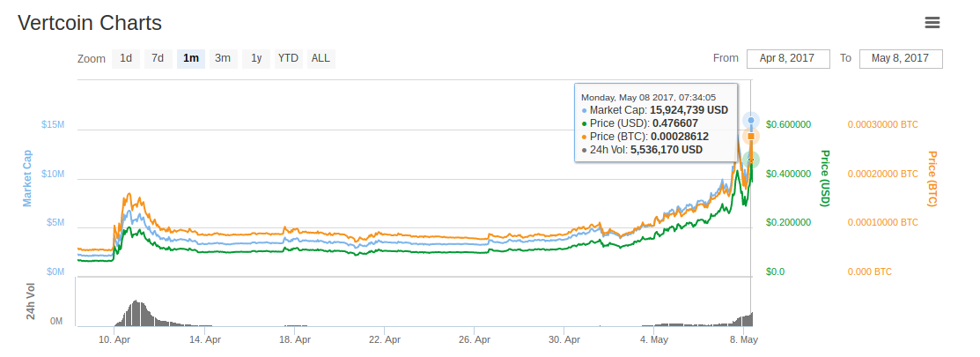Viewport: 980px width, 357px height.
Task: Click the green Price (USD) point marker
Action: click(x=751, y=160)
